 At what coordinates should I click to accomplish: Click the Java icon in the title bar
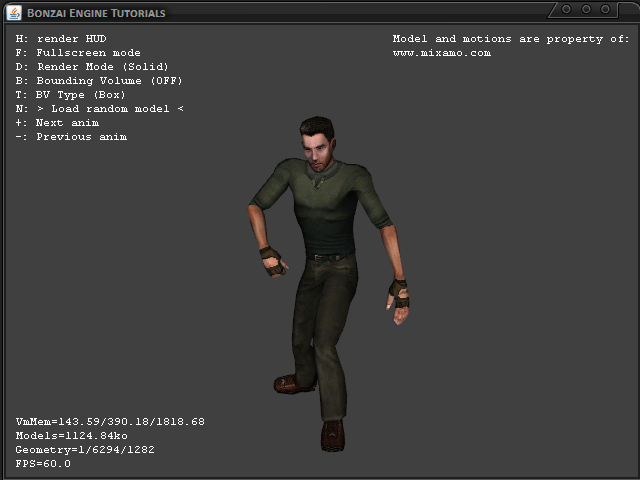click(x=12, y=12)
